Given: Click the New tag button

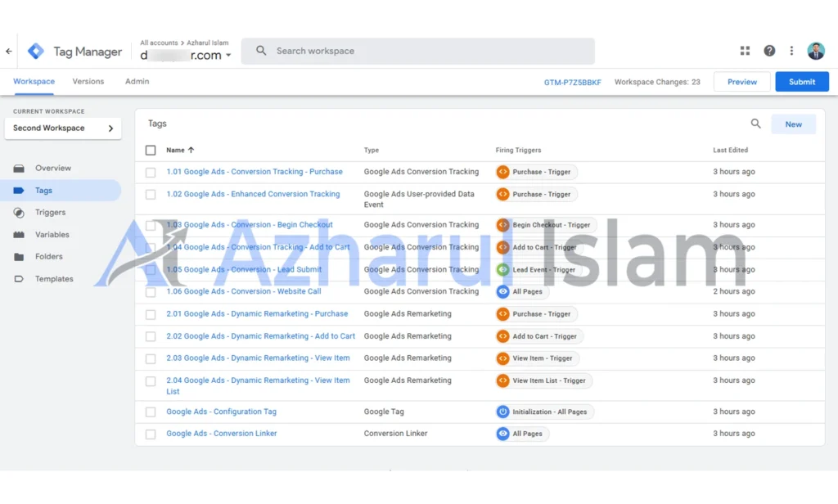Looking at the screenshot, I should click(x=793, y=124).
